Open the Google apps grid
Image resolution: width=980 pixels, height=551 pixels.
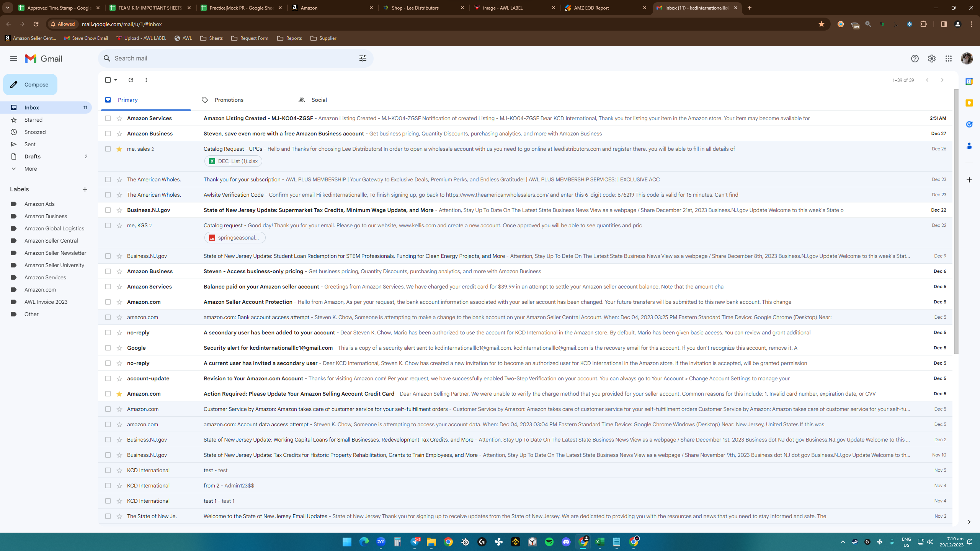pyautogui.click(x=948, y=59)
